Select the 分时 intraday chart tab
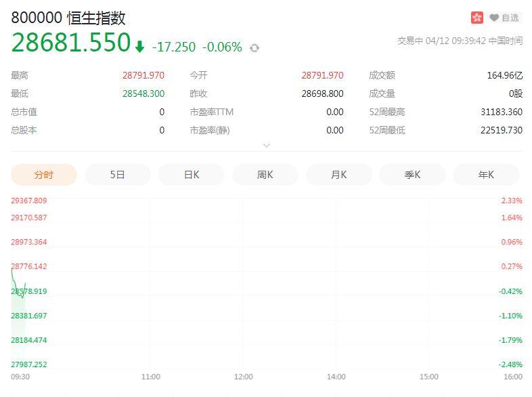Viewport: 532px width, 397px height. tap(44, 175)
